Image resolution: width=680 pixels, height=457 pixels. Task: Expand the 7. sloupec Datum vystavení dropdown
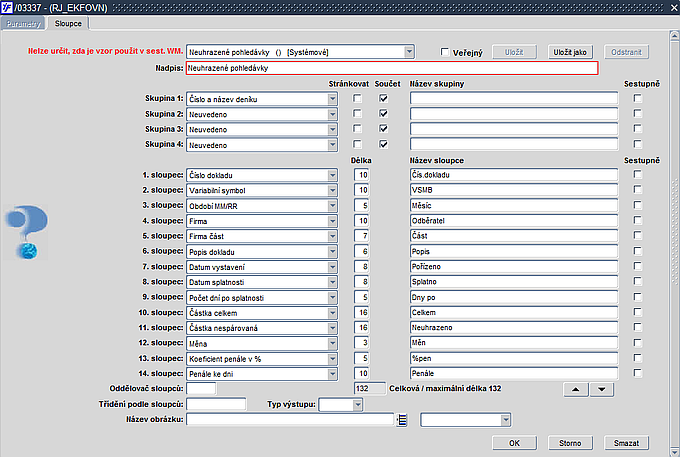point(332,267)
